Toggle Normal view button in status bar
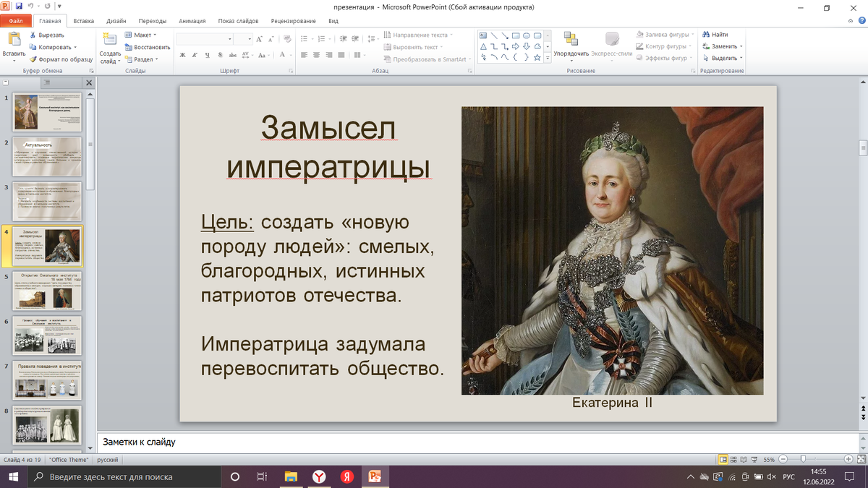This screenshot has height=488, width=868. tap(723, 460)
